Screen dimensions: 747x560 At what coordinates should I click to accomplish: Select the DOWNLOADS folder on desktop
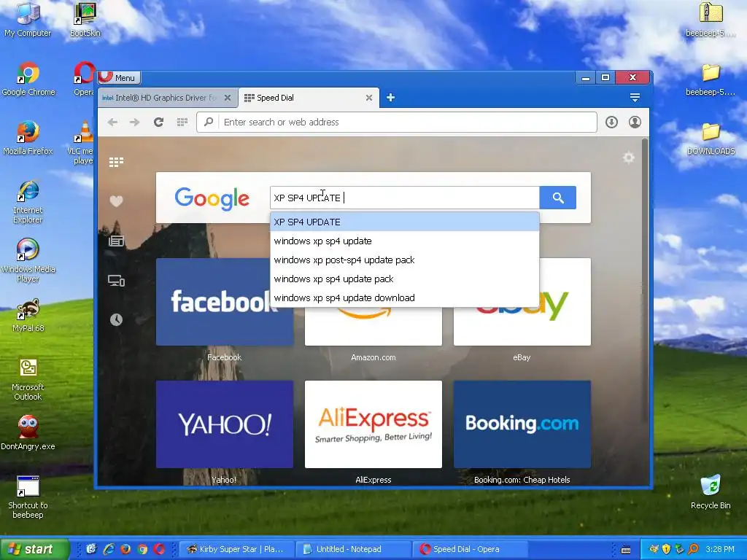click(711, 139)
